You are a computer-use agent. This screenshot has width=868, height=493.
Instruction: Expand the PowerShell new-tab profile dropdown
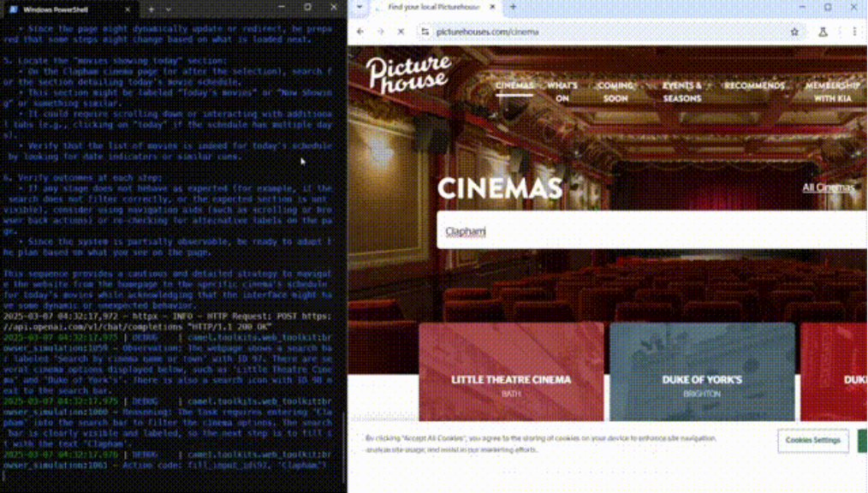point(168,9)
